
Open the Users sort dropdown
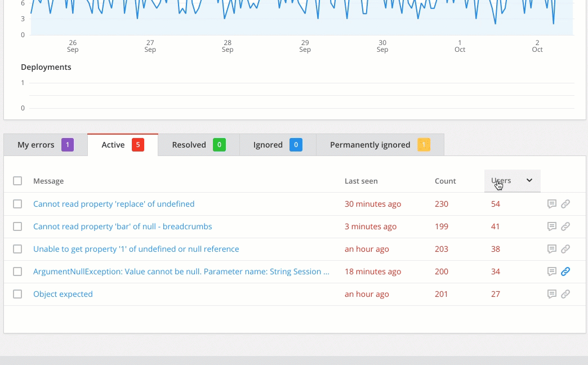pyautogui.click(x=512, y=181)
